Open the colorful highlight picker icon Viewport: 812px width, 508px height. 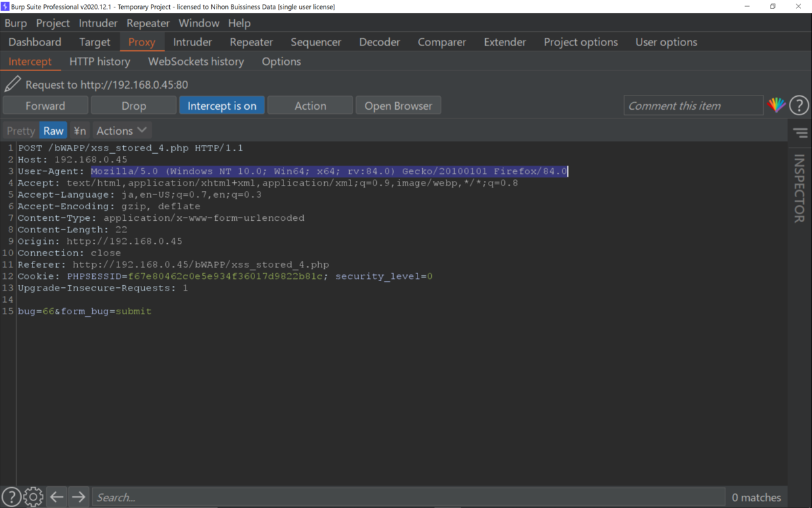tap(777, 105)
